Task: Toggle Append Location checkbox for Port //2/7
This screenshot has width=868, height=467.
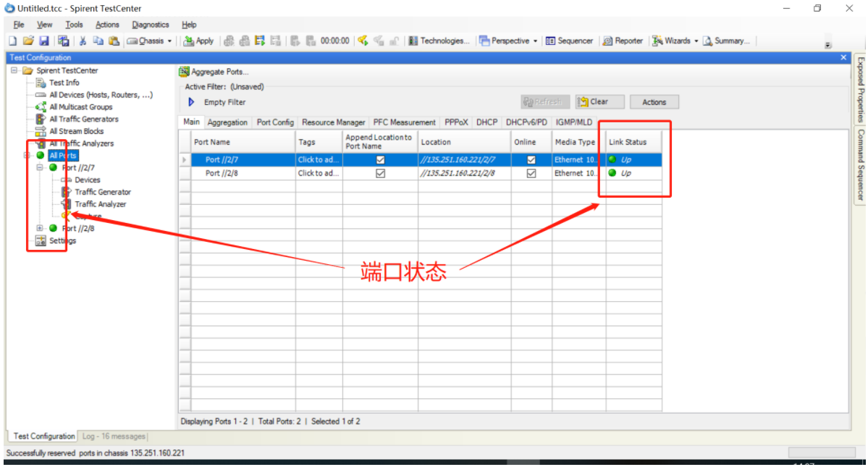Action: (x=379, y=159)
